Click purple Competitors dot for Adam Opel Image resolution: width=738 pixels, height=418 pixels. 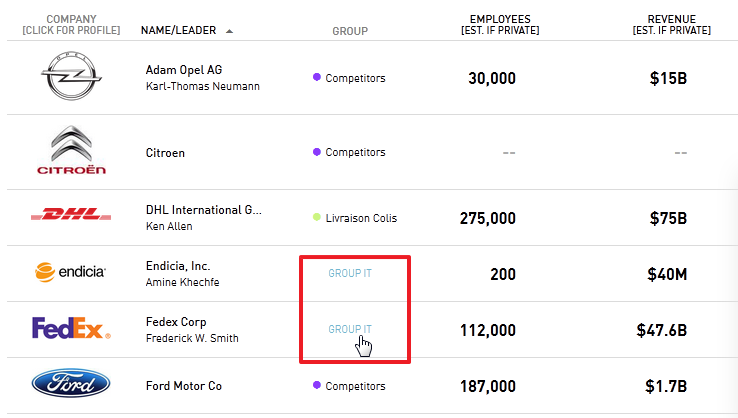click(x=317, y=77)
